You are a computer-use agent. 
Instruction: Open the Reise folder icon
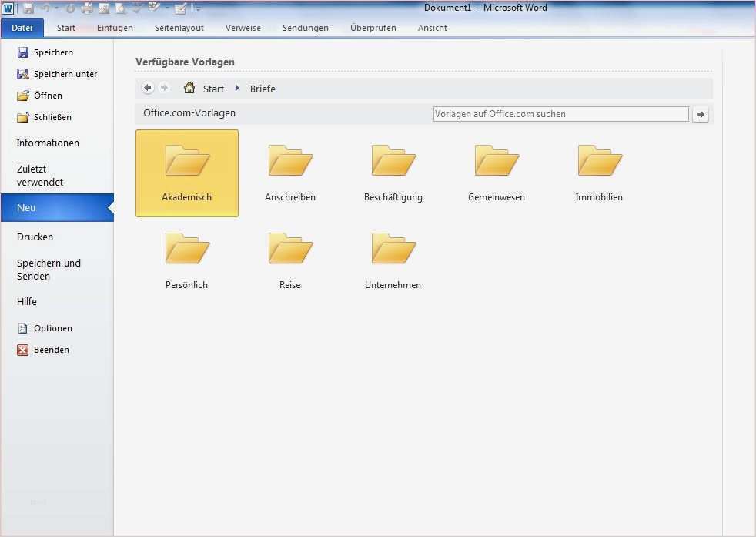coord(290,249)
